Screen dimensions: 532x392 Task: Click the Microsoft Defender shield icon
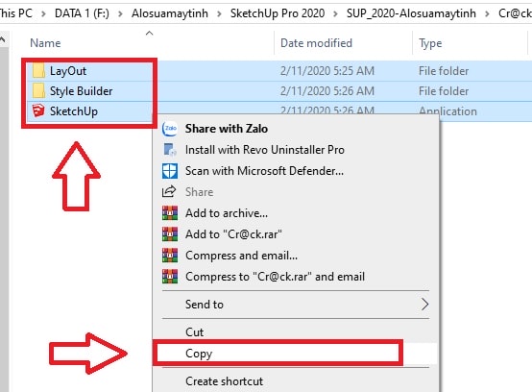point(170,171)
